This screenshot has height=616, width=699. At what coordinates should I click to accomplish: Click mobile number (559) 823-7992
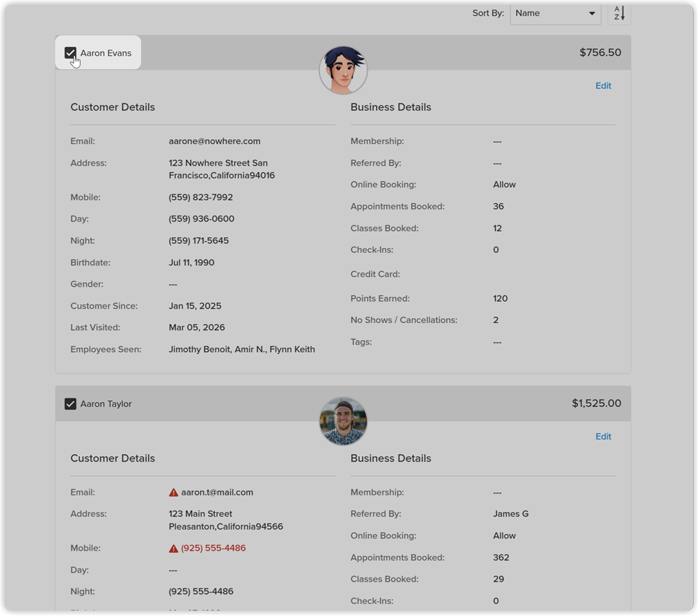coord(200,197)
